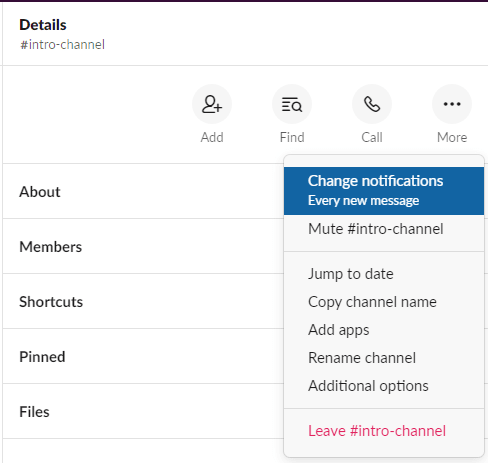Open Additional options entry
Screen dimensions: 488x463
tap(384, 386)
